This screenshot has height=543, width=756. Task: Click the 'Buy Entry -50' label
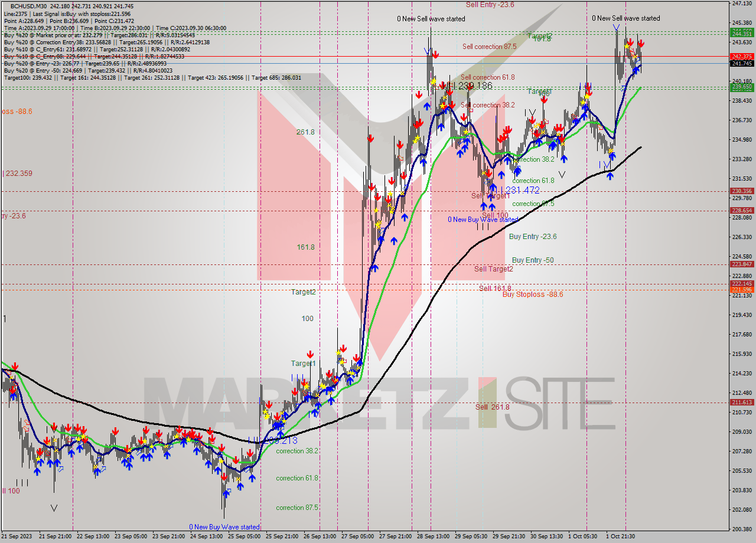coord(533,260)
